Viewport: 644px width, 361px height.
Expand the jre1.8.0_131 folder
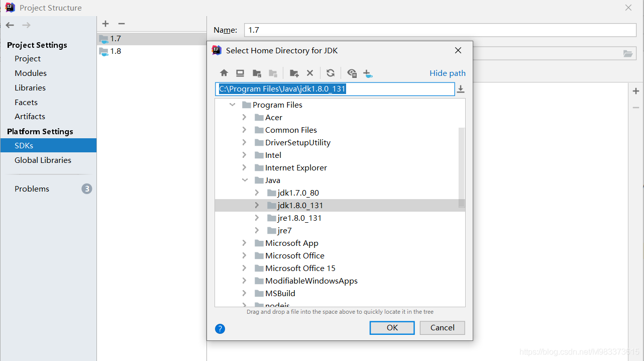coord(257,218)
